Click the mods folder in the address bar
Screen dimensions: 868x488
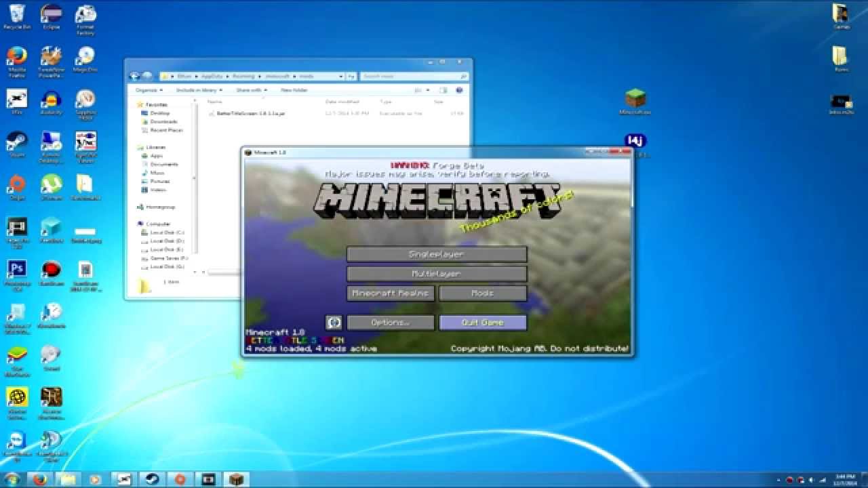coord(307,77)
